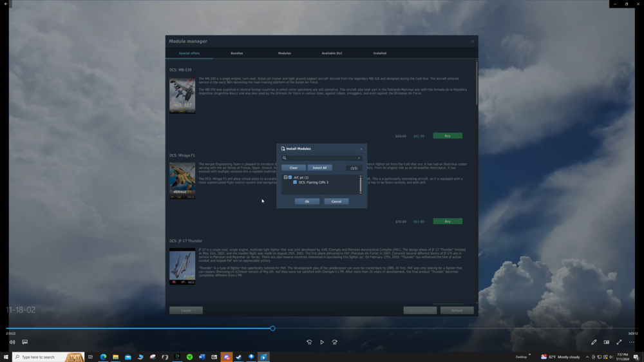Buy the DCS: Mirage F1 module
This screenshot has height=362, width=644.
point(448,221)
